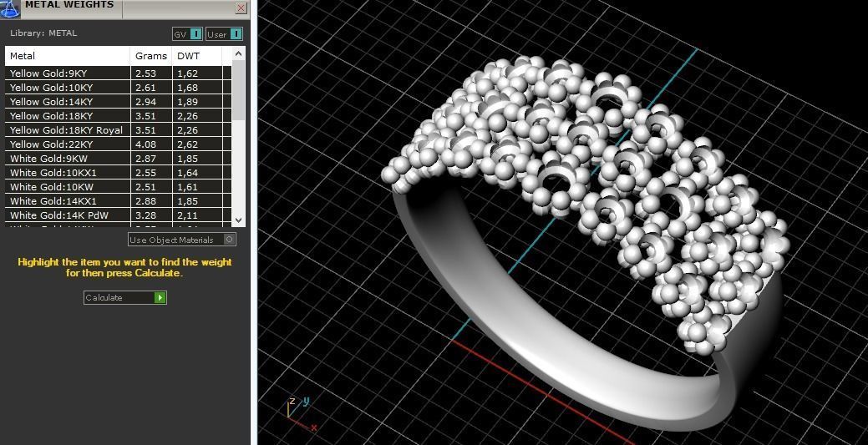
Task: Click the green arrow on Calculate
Action: pos(160,298)
